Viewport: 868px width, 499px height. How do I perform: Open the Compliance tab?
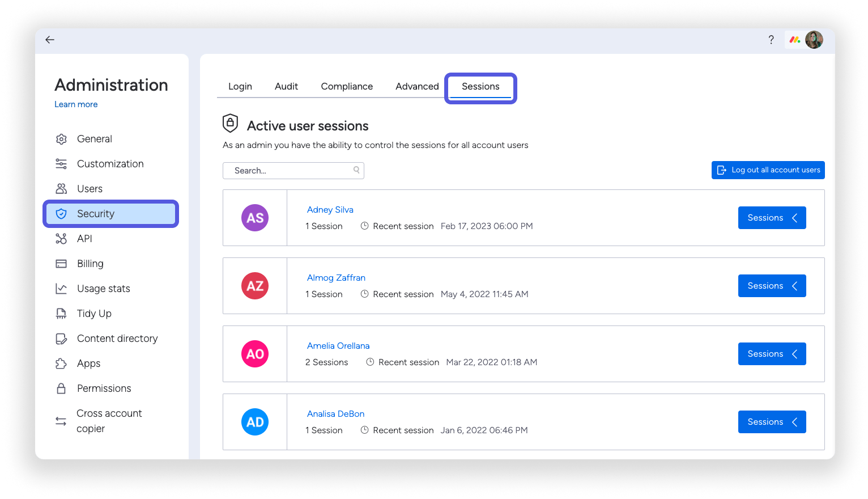[347, 86]
